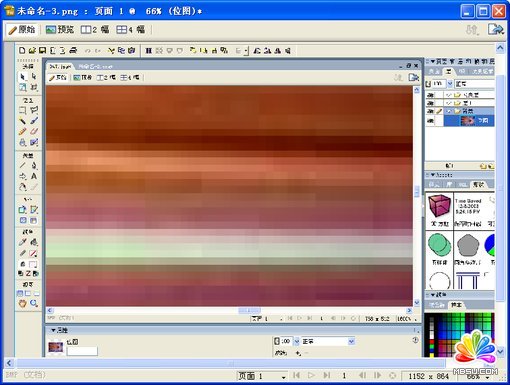Switch to the 原始 original view tab

[22, 30]
